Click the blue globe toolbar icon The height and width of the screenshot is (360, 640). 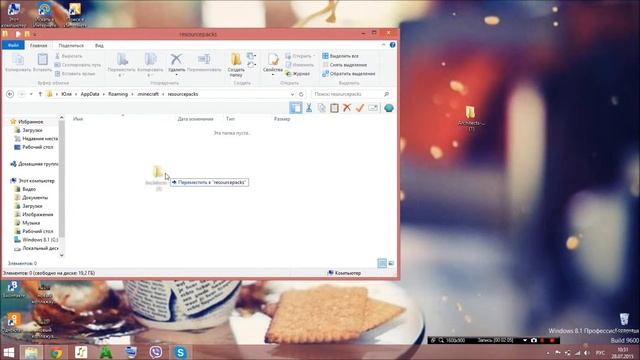pyautogui.click(x=389, y=108)
